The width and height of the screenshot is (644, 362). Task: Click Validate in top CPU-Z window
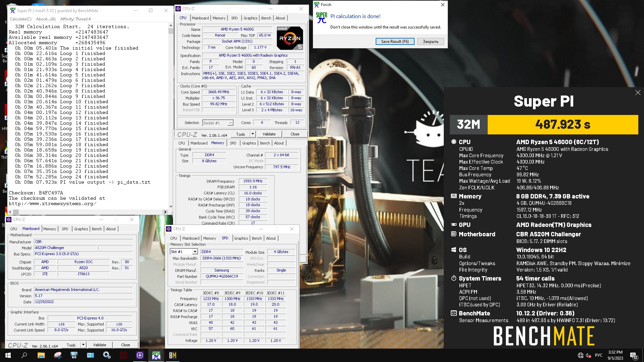(269, 134)
